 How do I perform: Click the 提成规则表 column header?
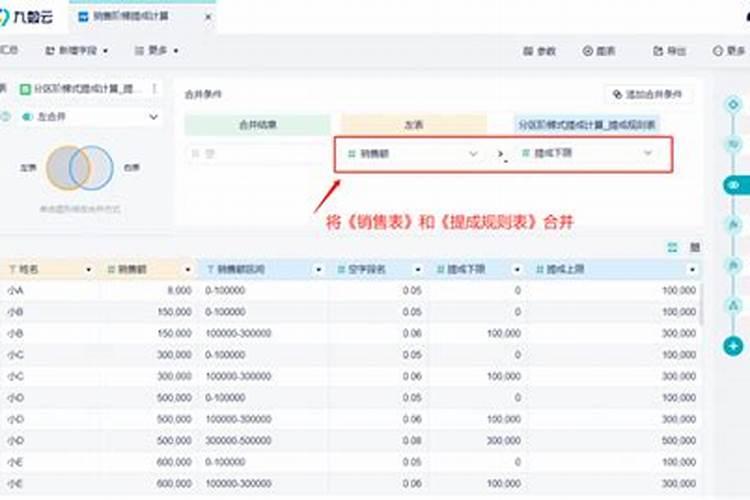point(586,125)
